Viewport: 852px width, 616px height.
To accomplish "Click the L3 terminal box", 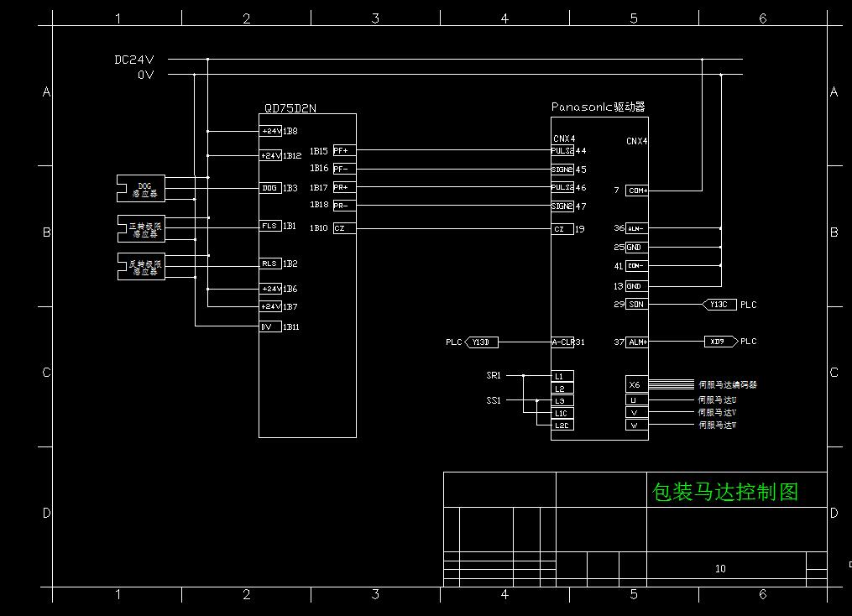I will (x=563, y=401).
